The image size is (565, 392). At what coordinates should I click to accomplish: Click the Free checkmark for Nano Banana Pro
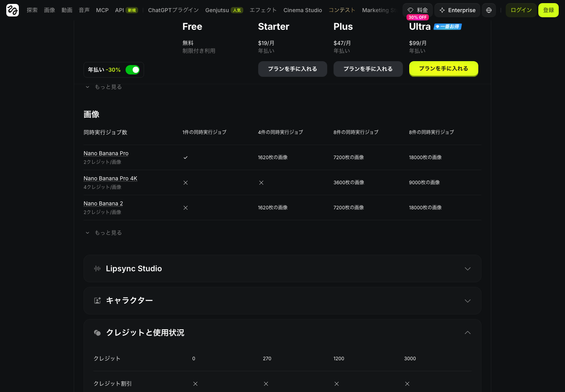tap(186, 158)
